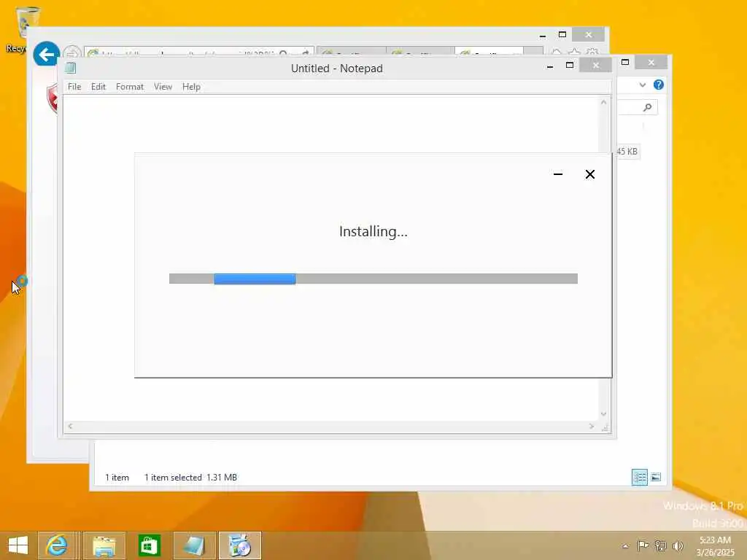Click the File Explorer search magnifier
The height and width of the screenshot is (560, 747).
click(647, 108)
